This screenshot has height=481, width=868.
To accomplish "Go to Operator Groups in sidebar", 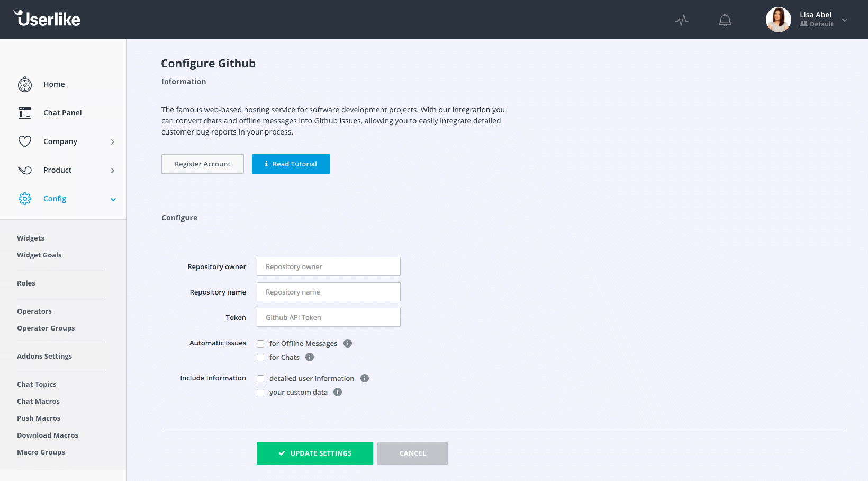I will click(x=46, y=328).
